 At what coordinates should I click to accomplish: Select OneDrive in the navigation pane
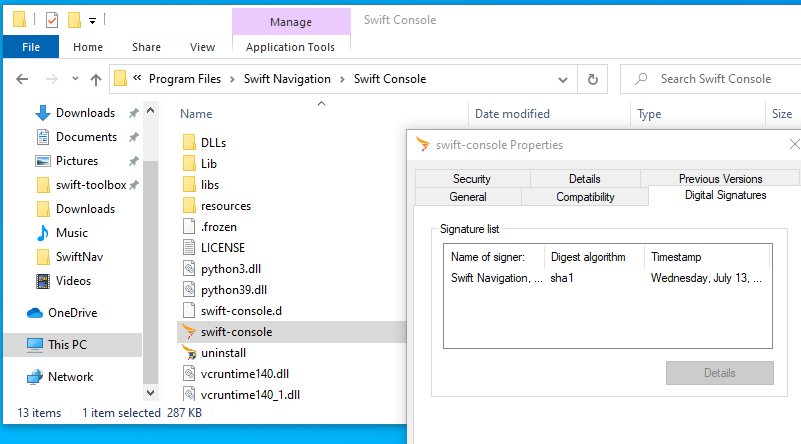point(72,313)
